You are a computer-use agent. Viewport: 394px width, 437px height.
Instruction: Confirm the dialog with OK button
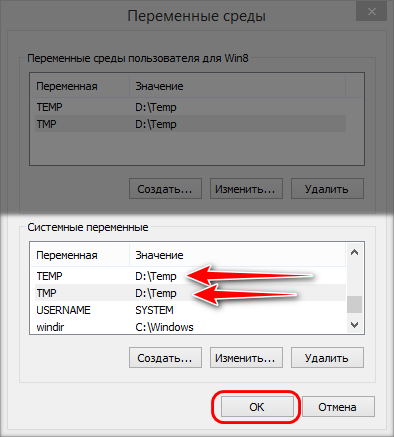point(257,407)
